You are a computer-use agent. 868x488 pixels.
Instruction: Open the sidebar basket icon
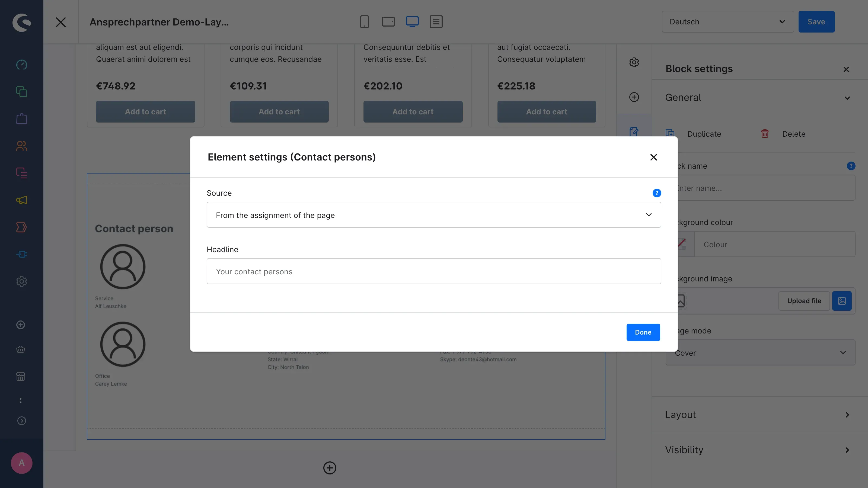(21, 349)
